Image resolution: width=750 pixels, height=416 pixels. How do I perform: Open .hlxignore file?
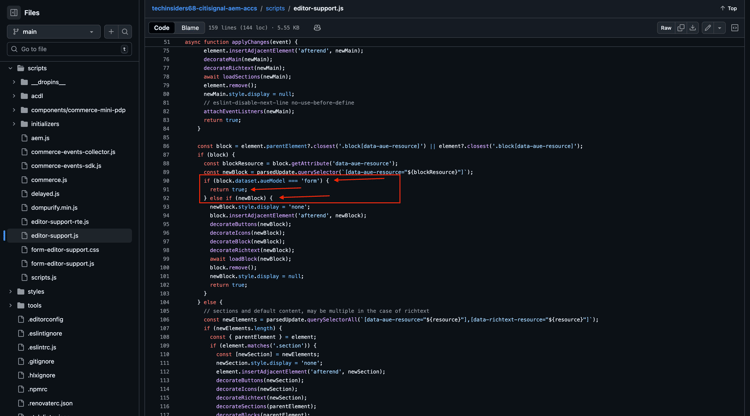coord(41,375)
